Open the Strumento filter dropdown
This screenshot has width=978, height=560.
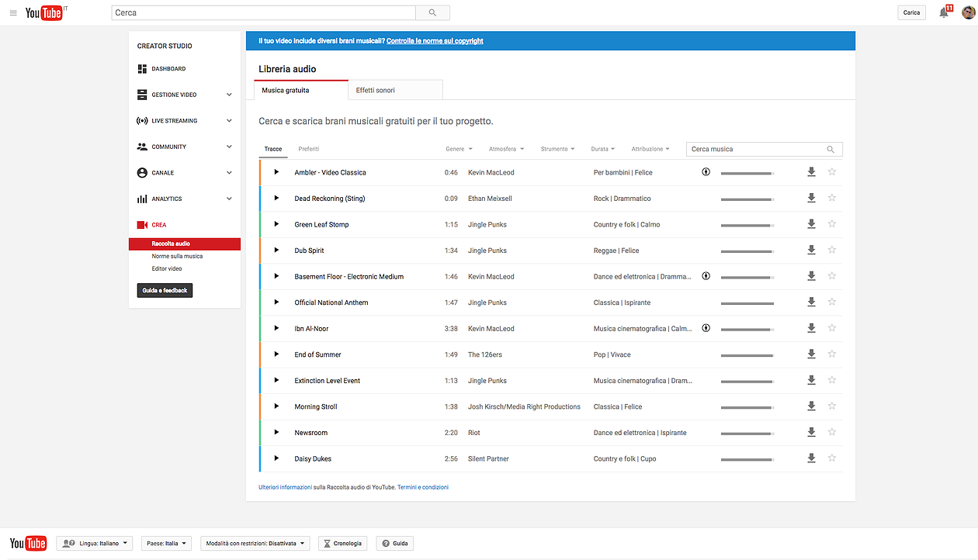pos(558,149)
